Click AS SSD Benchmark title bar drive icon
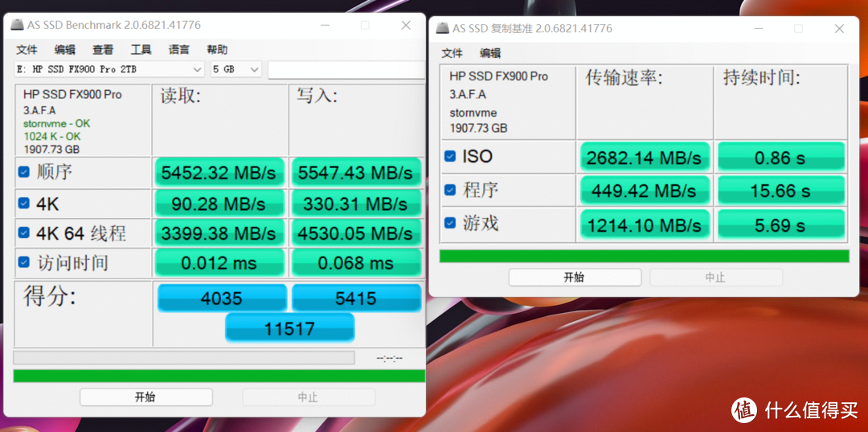The height and width of the screenshot is (432, 868). [18, 25]
